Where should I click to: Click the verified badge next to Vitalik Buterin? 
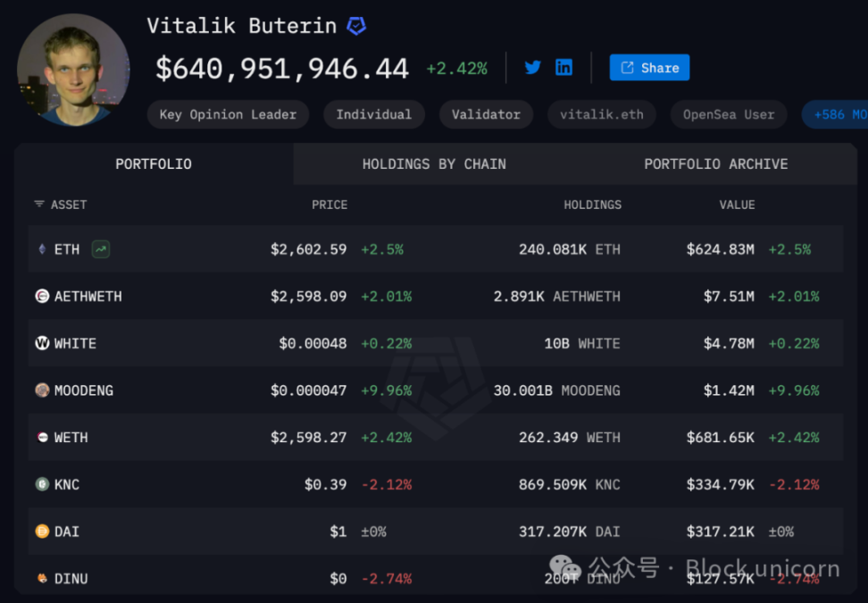tap(356, 26)
